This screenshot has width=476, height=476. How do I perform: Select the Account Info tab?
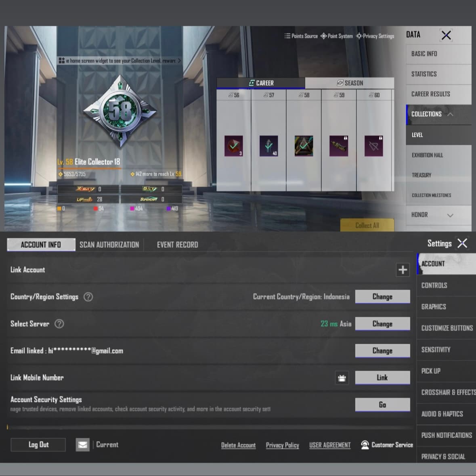pos(41,245)
